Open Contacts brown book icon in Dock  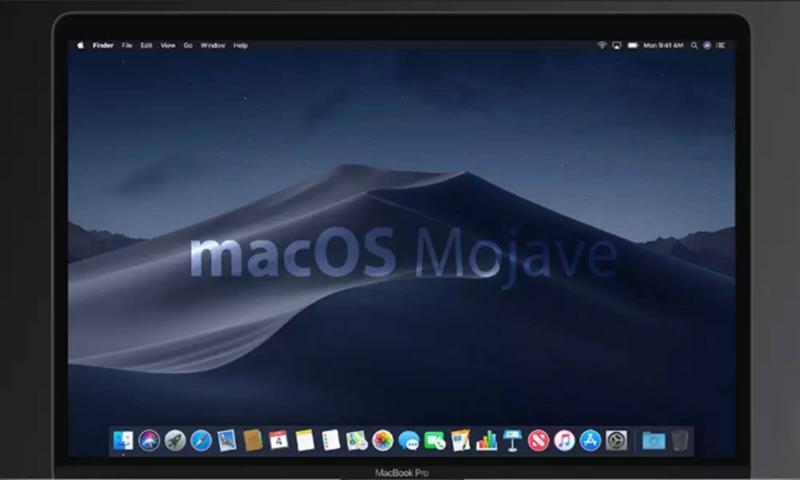click(253, 441)
